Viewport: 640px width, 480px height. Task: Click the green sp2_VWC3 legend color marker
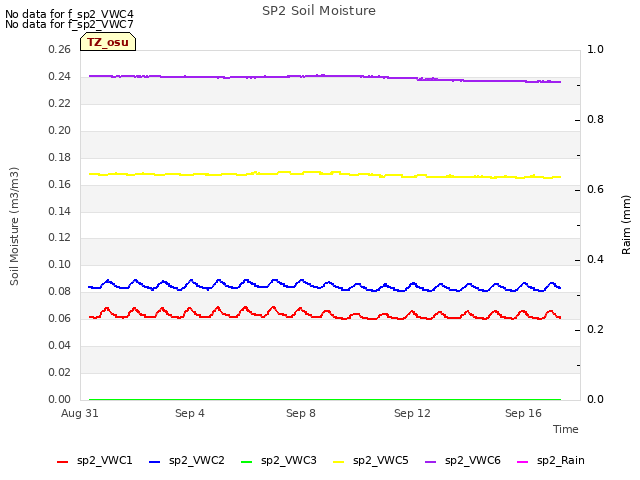[247, 462]
